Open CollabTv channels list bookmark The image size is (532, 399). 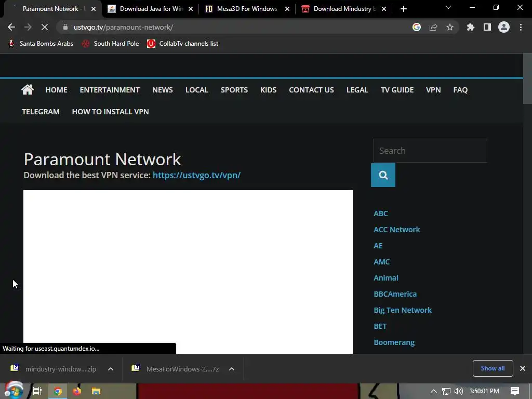pyautogui.click(x=182, y=44)
